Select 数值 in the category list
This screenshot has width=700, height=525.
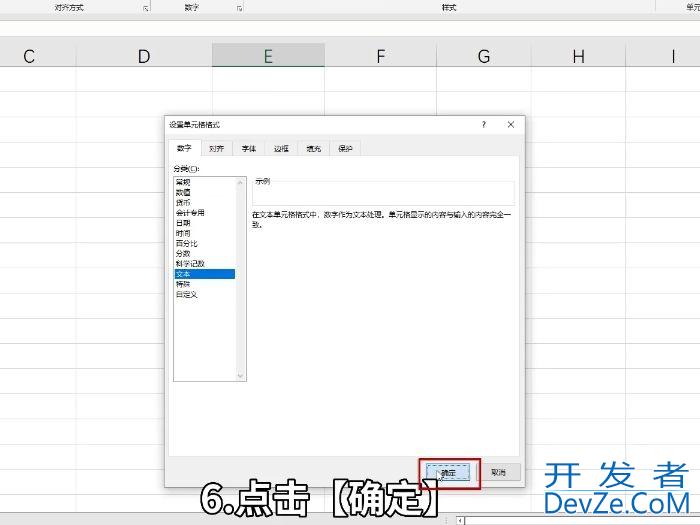[x=204, y=192]
